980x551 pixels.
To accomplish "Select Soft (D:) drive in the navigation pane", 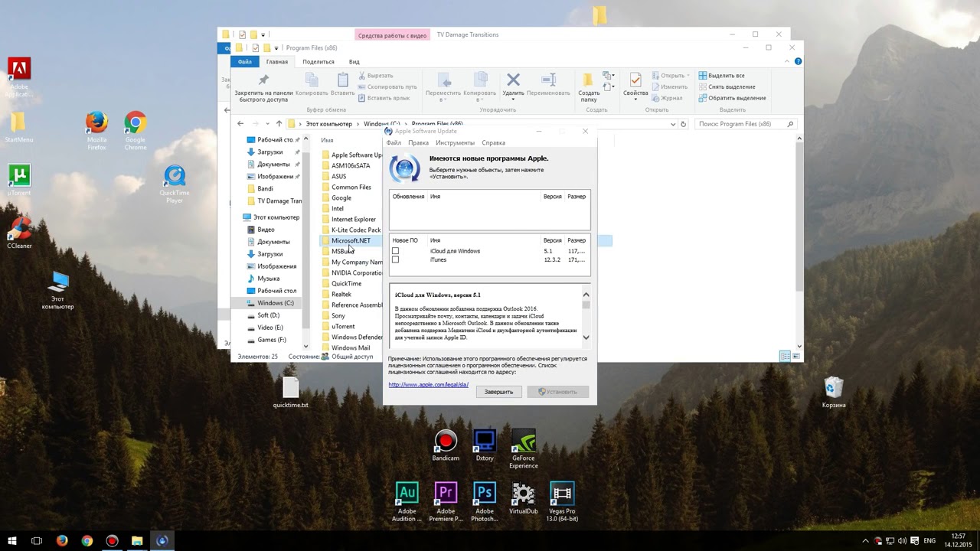I will point(268,315).
